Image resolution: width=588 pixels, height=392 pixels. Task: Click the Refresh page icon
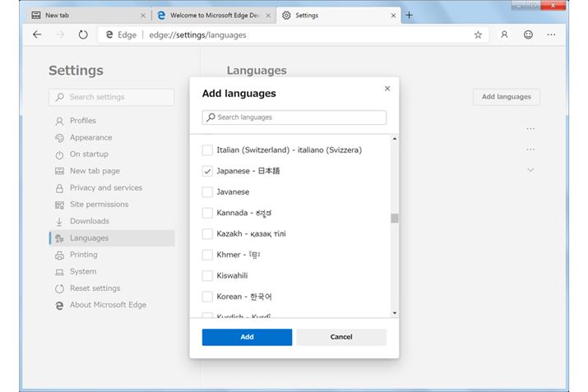coord(83,35)
